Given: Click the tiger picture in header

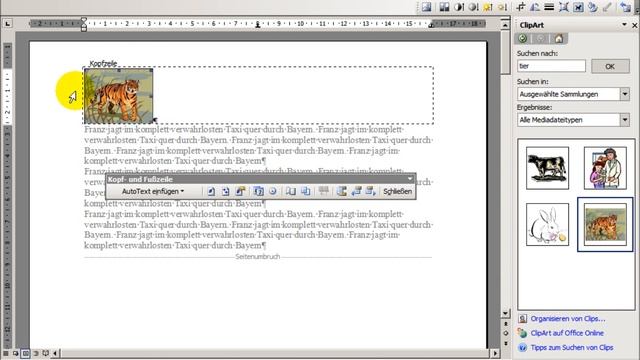Looking at the screenshot, I should click(x=118, y=96).
